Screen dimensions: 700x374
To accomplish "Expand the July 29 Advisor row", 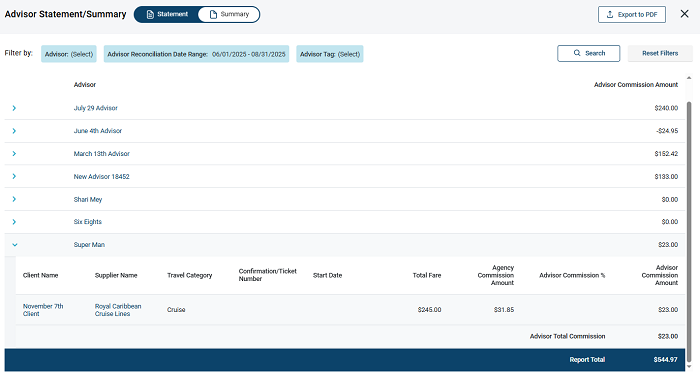I will [x=14, y=108].
